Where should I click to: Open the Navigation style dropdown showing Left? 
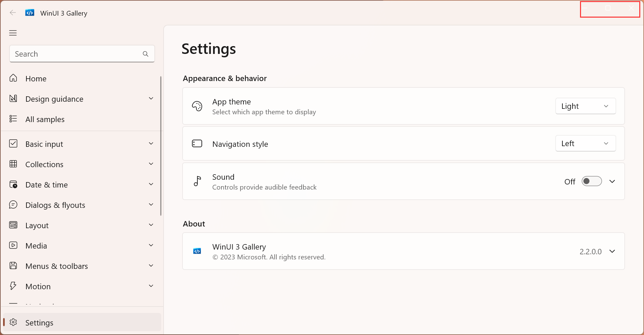click(585, 143)
